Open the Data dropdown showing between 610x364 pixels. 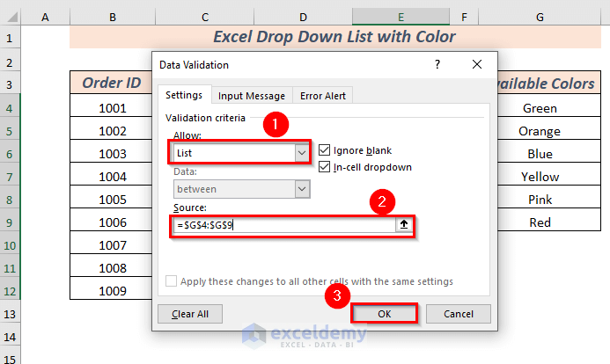click(302, 189)
